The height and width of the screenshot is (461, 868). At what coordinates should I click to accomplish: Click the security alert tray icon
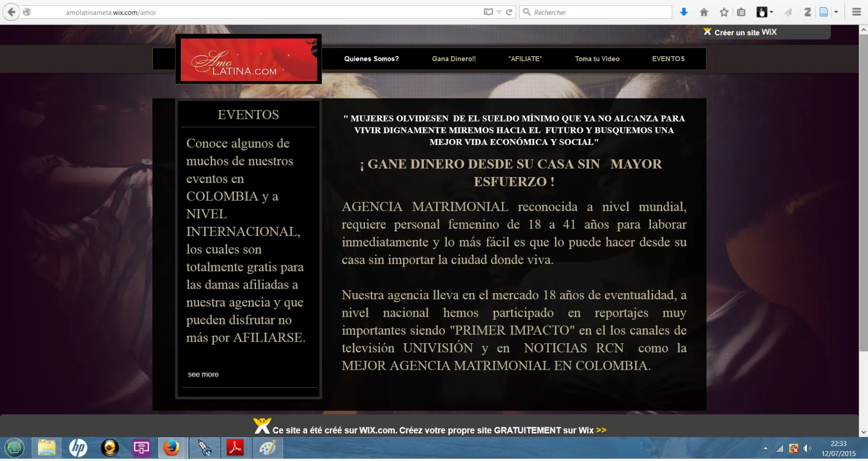click(794, 448)
